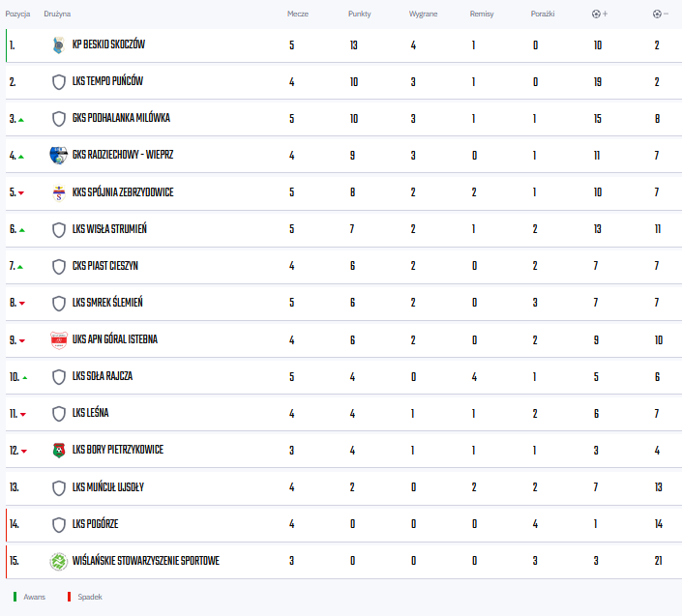Screen dimensions: 682x616
Task: Open the LKS Wisła Strumień team link
Action: pos(109,228)
